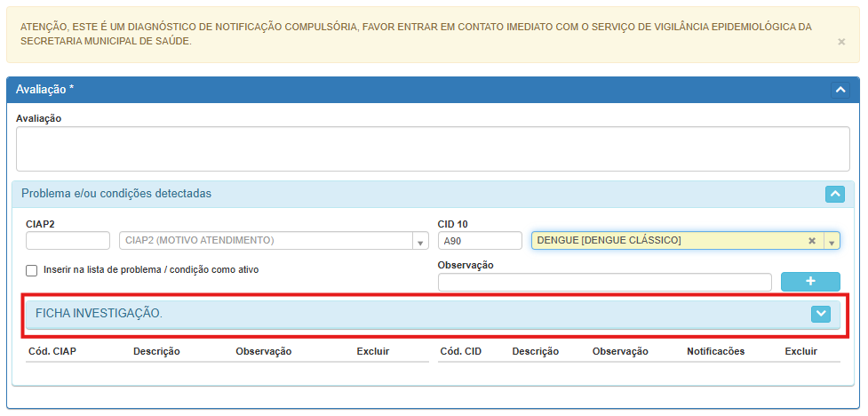Click the Problema e/ou condições detectadas title

(116, 194)
